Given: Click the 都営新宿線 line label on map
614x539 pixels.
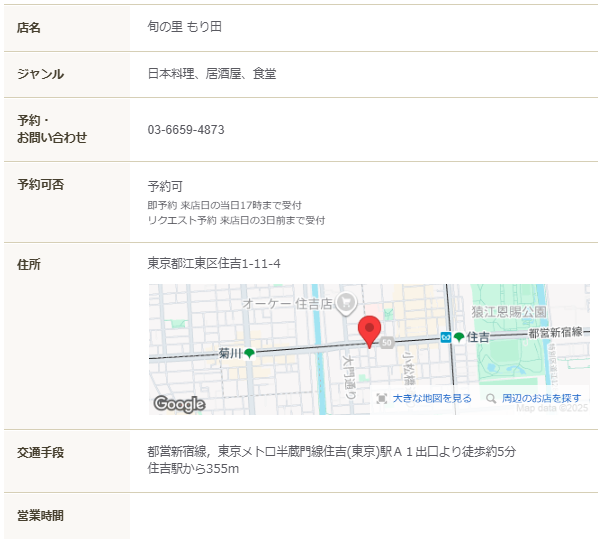Looking at the screenshot, I should click(557, 333).
